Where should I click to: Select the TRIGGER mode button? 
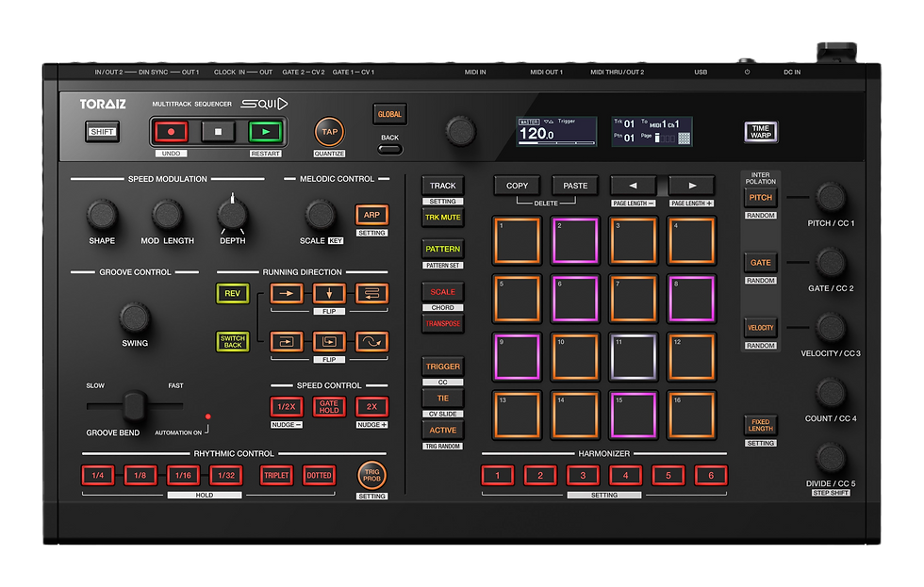(x=442, y=367)
